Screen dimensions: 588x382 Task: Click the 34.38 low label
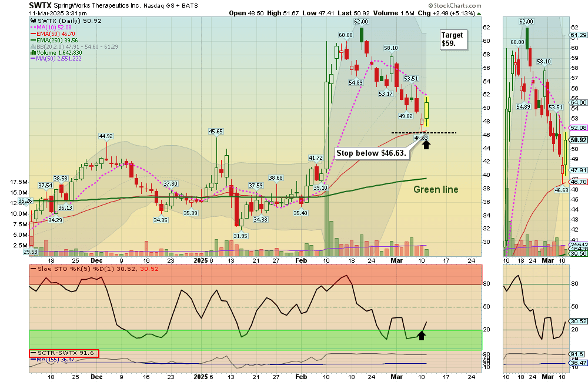[x=260, y=219]
